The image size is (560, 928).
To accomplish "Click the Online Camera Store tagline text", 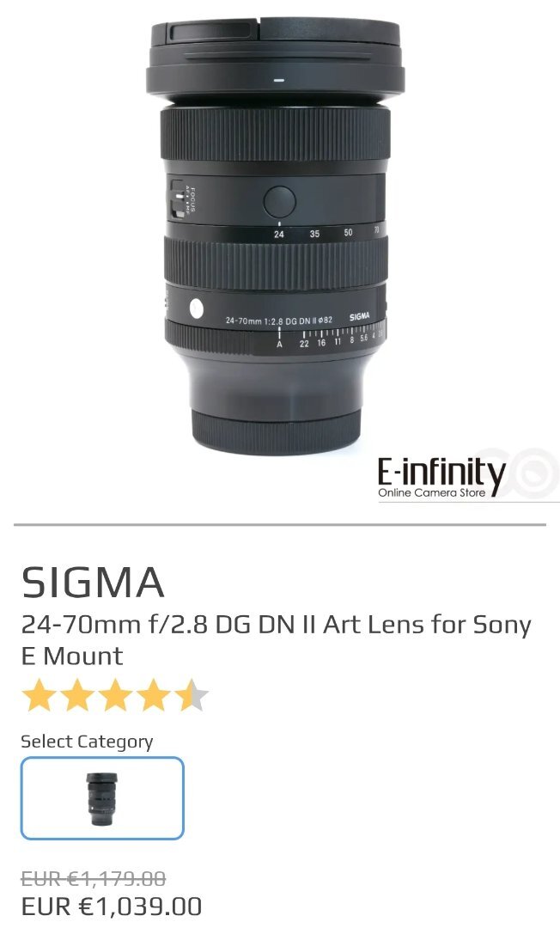I will coord(432,492).
